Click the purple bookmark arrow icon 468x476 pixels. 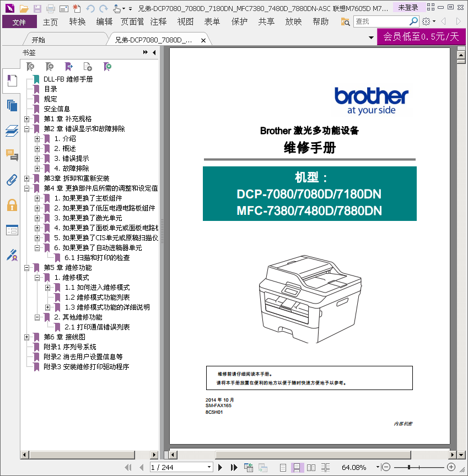click(x=69, y=67)
